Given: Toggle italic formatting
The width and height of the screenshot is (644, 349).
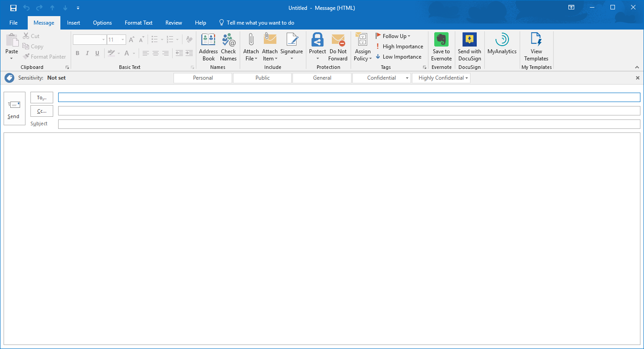Looking at the screenshot, I should pos(87,53).
